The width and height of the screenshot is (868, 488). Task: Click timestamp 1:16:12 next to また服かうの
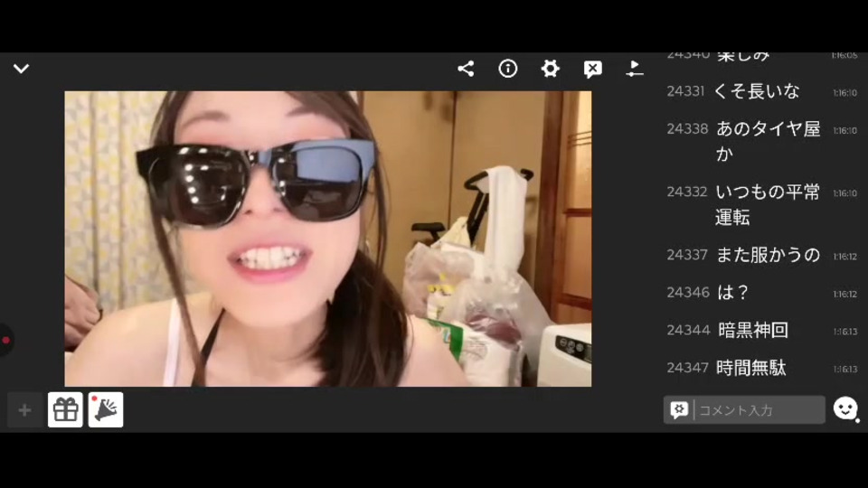[845, 256]
